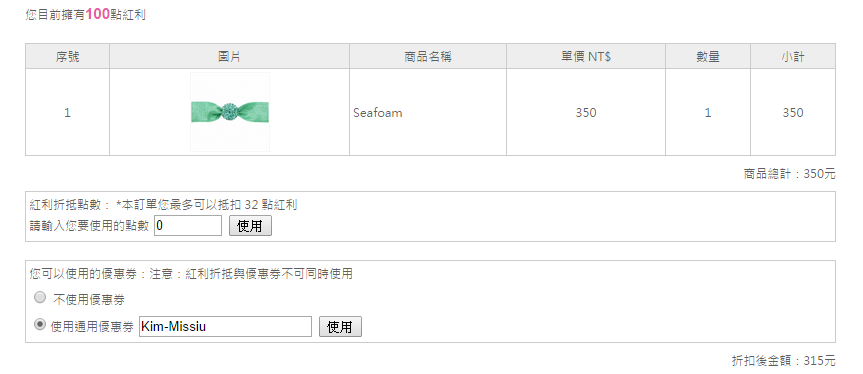863x374 pixels.
Task: Click the 使用 button next to points field
Action: (250, 226)
